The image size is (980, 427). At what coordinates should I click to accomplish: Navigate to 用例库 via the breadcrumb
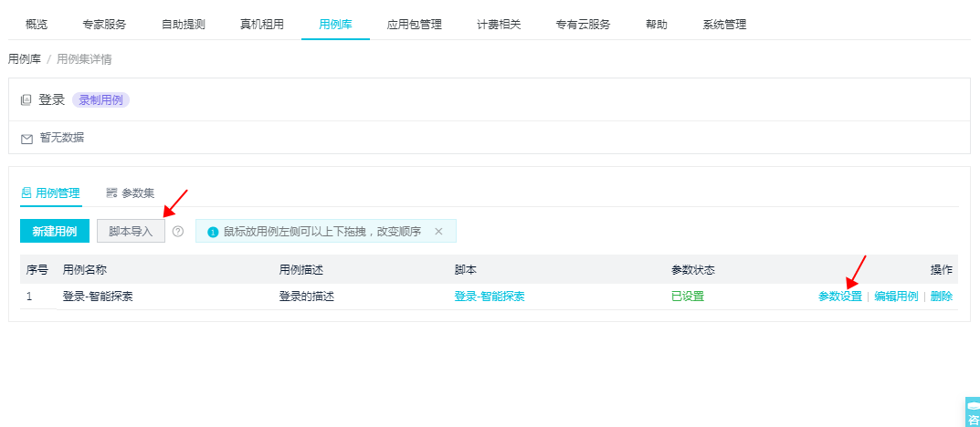coord(24,59)
